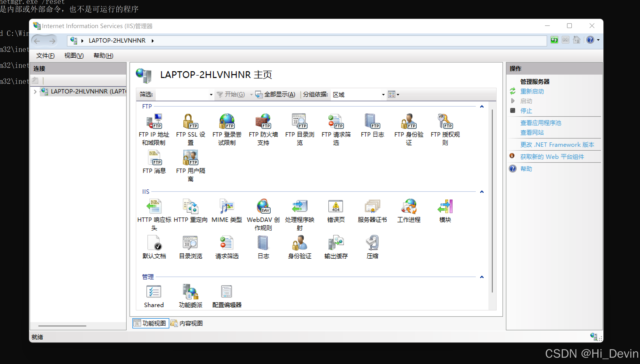Open the FTP SSL 设置 icon
This screenshot has height=364, width=640.
[190, 121]
